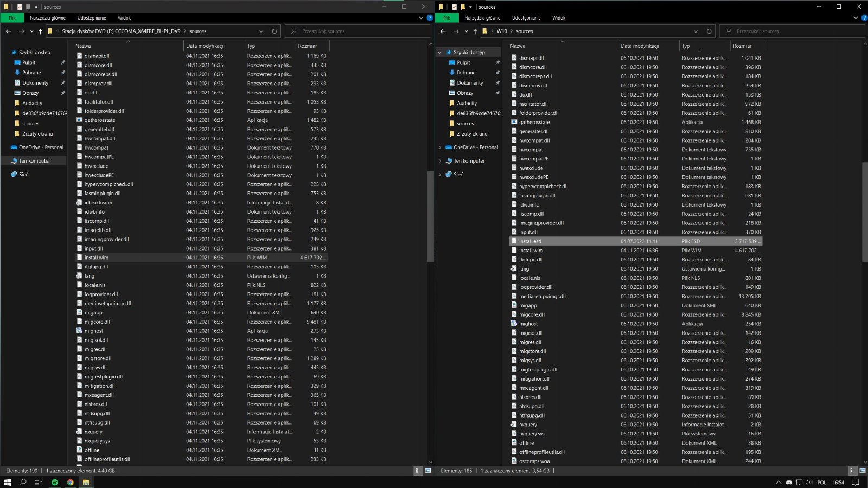This screenshot has width=868, height=488.
Task: Open Task View on the taskbar
Action: pos(38,482)
